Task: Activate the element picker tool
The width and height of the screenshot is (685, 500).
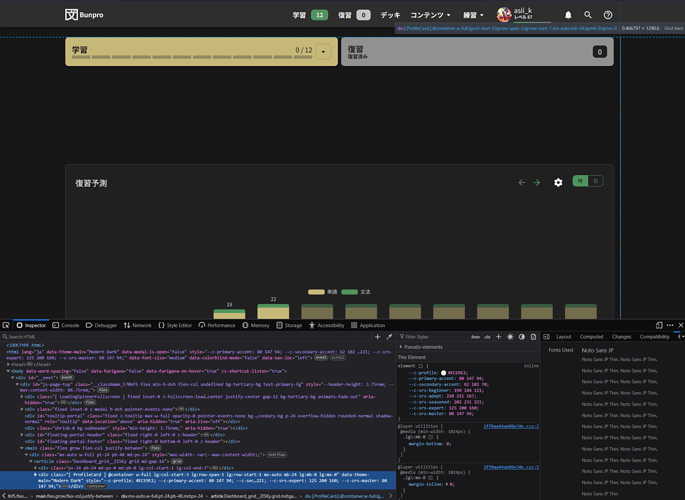Action: pos(6,325)
